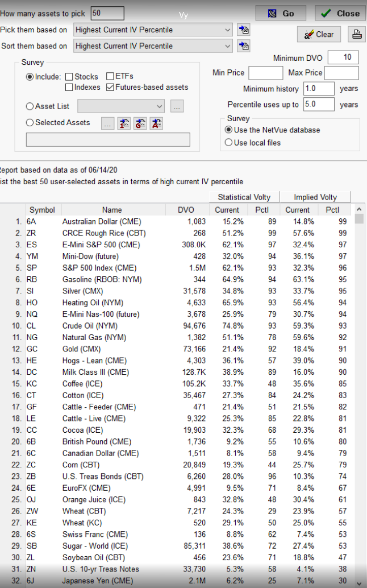Click the printer icon button
Image resolution: width=367 pixels, height=588 pixels.
point(357,34)
